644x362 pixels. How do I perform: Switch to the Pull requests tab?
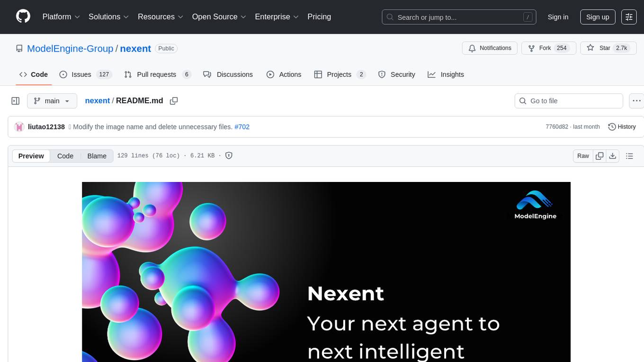157,74
